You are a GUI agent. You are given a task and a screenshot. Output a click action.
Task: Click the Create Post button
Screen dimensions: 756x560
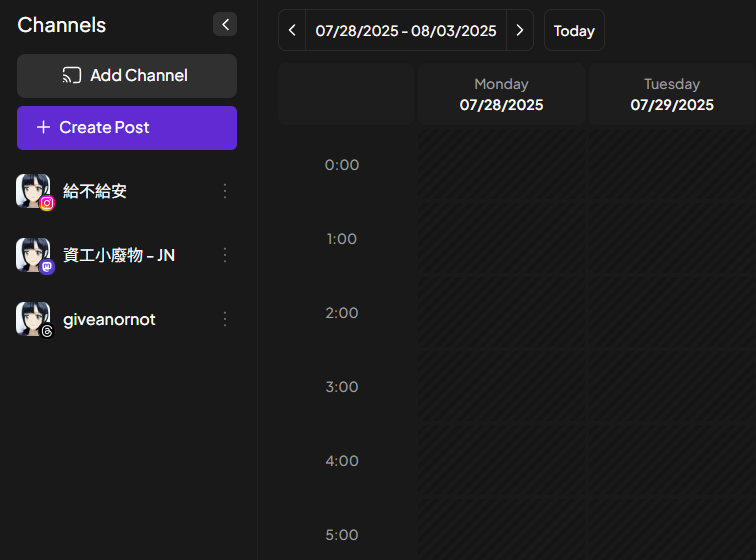tap(127, 128)
